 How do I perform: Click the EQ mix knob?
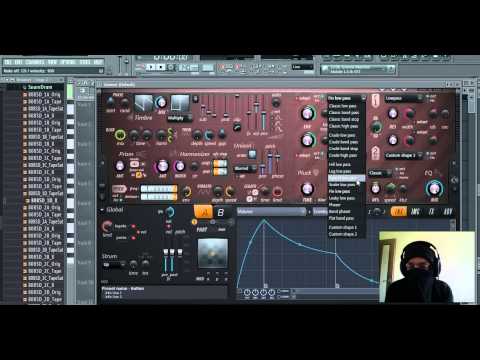(434, 189)
